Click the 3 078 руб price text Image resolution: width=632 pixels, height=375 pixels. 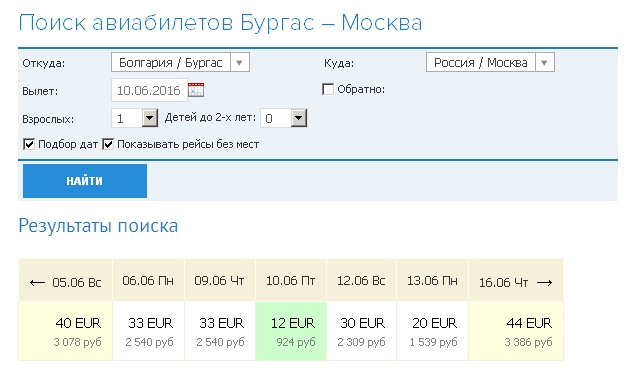pyautogui.click(x=77, y=342)
